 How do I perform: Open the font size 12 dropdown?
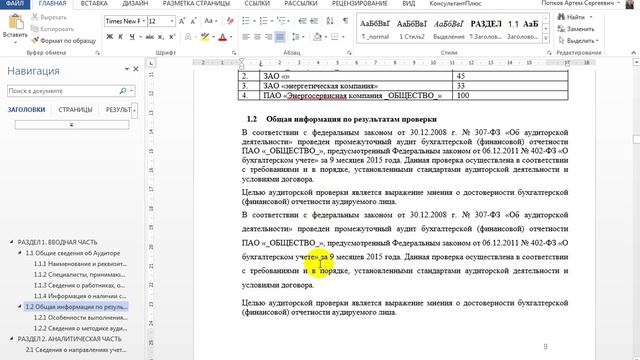(x=172, y=21)
